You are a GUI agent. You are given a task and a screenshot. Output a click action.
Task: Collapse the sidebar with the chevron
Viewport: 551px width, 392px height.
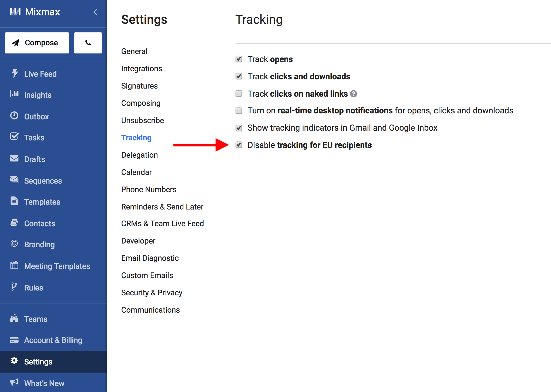95,12
